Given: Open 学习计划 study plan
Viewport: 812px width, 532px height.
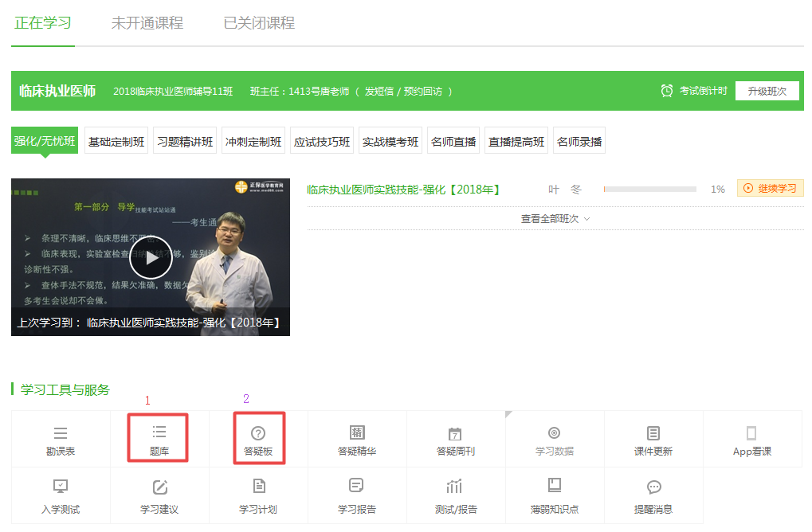Looking at the screenshot, I should click(x=258, y=495).
